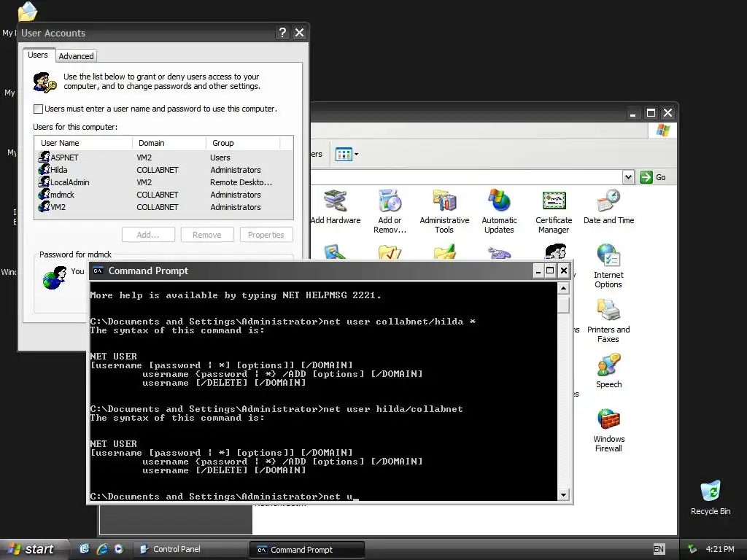Toggle 'Users must enter a user name' checkbox

coord(38,109)
